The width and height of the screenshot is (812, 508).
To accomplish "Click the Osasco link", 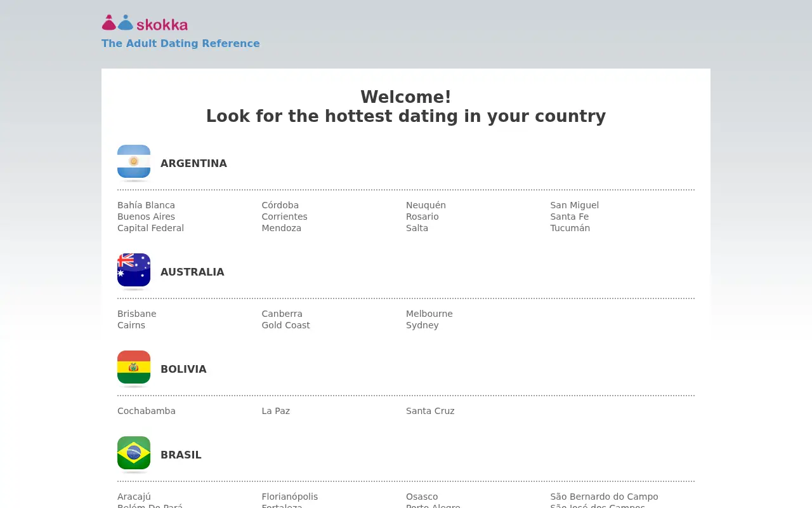I will pyautogui.click(x=422, y=497).
